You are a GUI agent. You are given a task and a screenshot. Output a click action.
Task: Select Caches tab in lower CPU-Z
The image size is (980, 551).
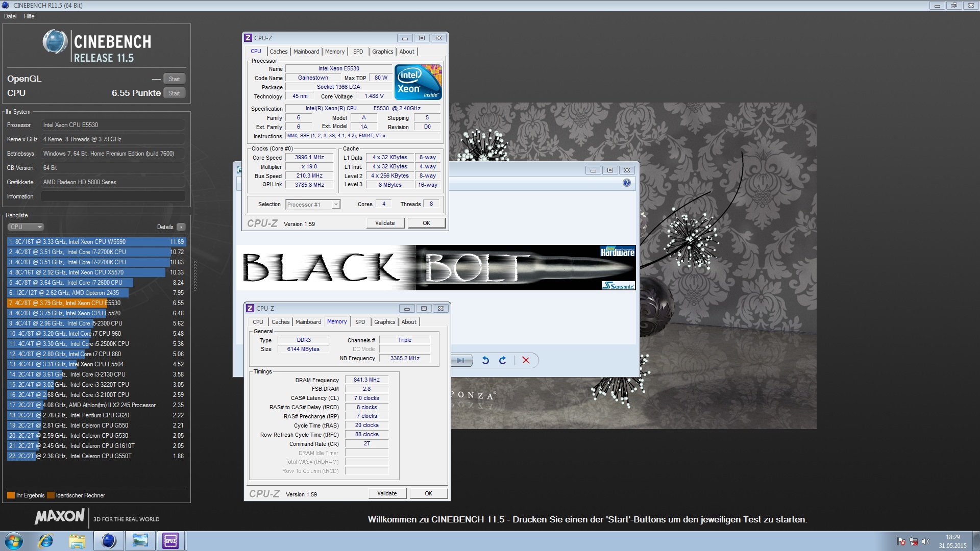pyautogui.click(x=281, y=322)
